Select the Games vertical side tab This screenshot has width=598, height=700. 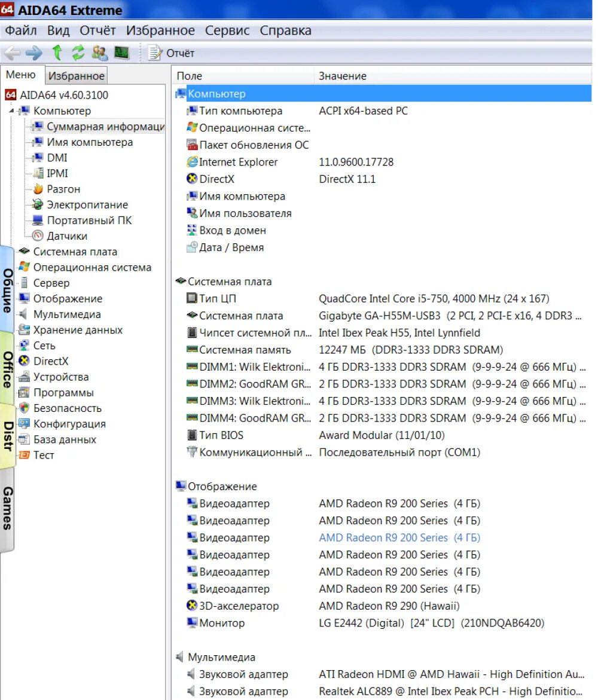tap(7, 509)
